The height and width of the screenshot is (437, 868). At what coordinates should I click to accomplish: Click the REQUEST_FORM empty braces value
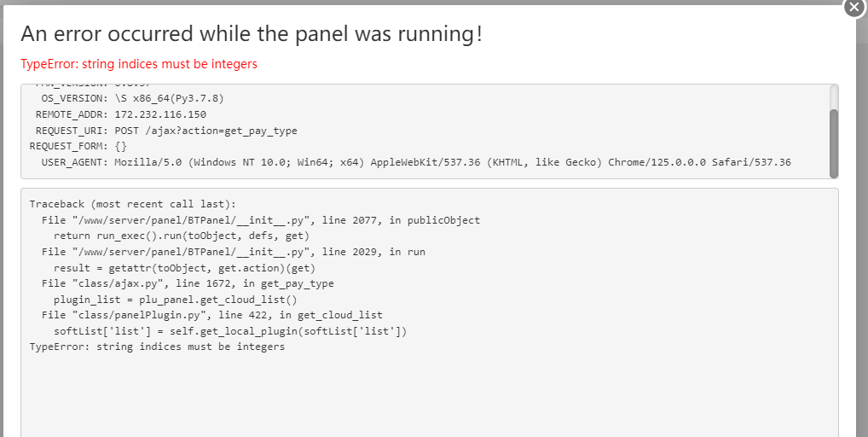coord(121,146)
